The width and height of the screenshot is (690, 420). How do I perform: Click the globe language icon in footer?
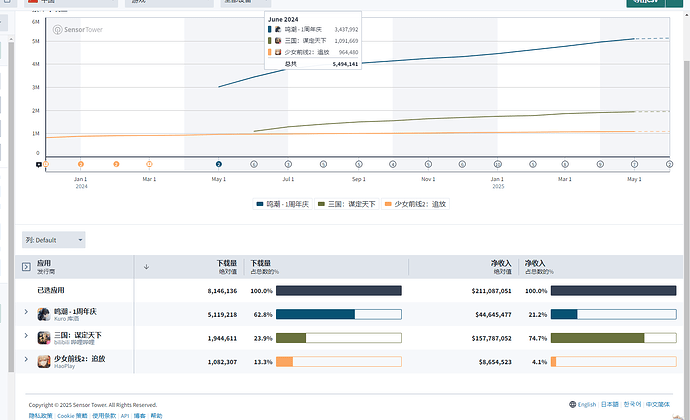coord(573,404)
